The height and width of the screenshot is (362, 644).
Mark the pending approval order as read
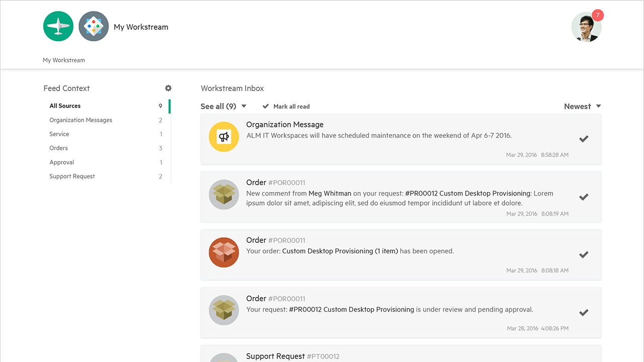tap(584, 313)
